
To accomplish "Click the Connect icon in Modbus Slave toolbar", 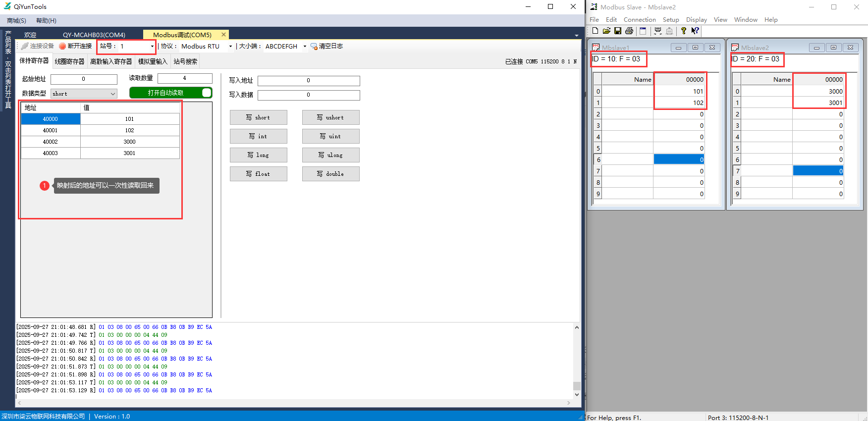I will pos(658,31).
